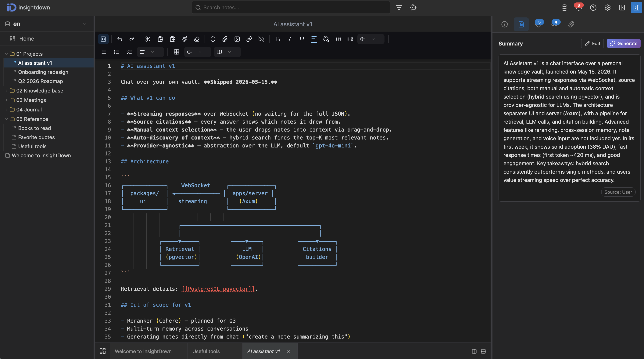
Task: Open the text alignment dropdown
Action: (150, 52)
